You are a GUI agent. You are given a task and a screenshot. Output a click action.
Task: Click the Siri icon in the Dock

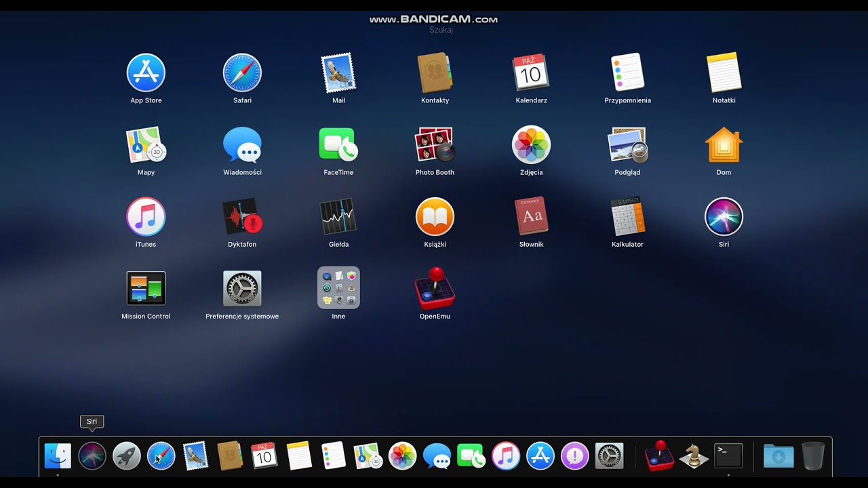92,456
